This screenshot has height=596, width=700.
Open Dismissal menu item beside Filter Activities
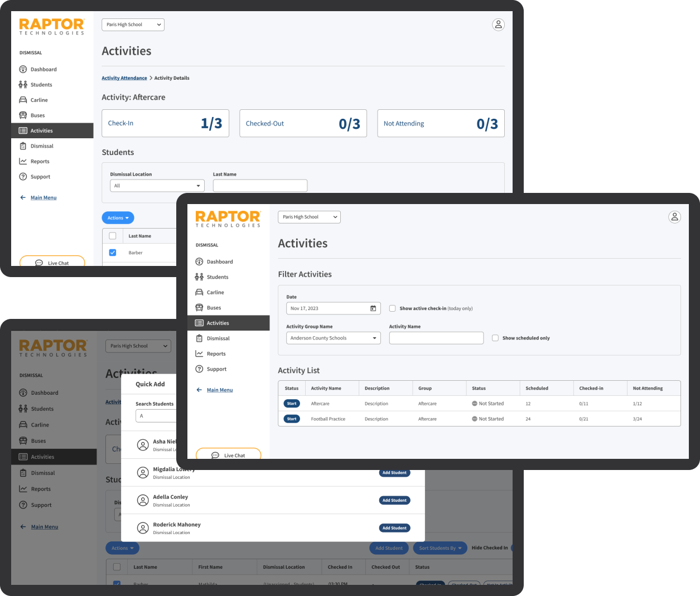[218, 338]
